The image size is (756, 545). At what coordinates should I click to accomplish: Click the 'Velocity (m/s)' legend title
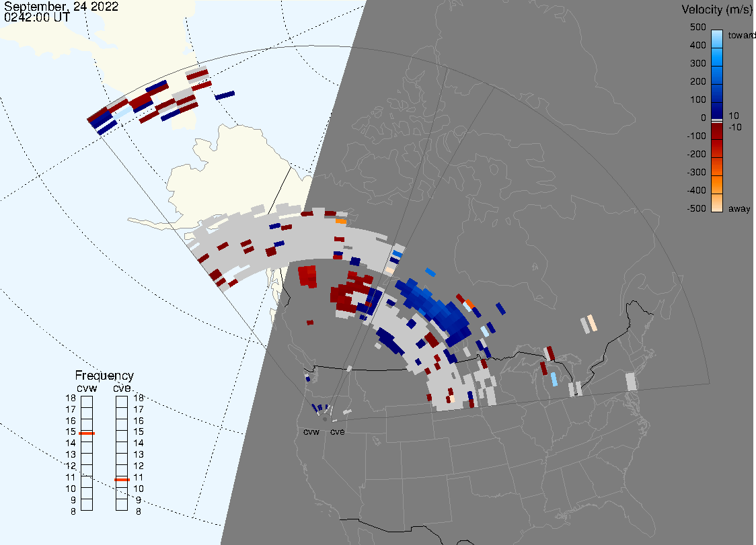(716, 9)
